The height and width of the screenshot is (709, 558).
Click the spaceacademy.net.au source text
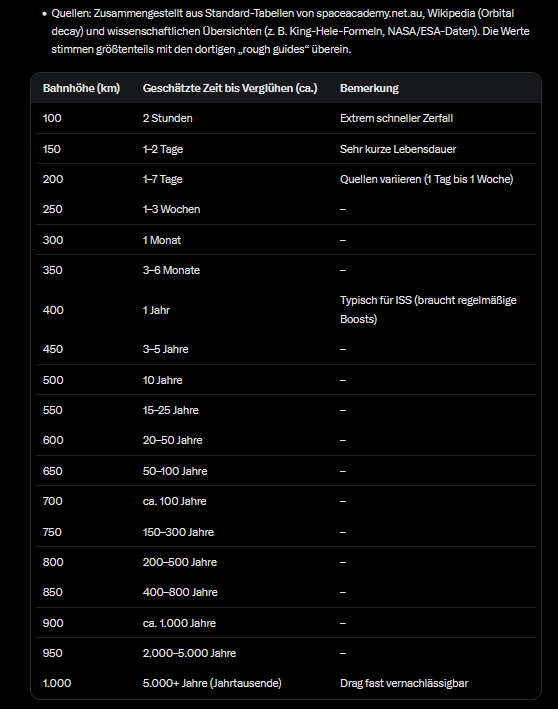pyautogui.click(x=369, y=13)
